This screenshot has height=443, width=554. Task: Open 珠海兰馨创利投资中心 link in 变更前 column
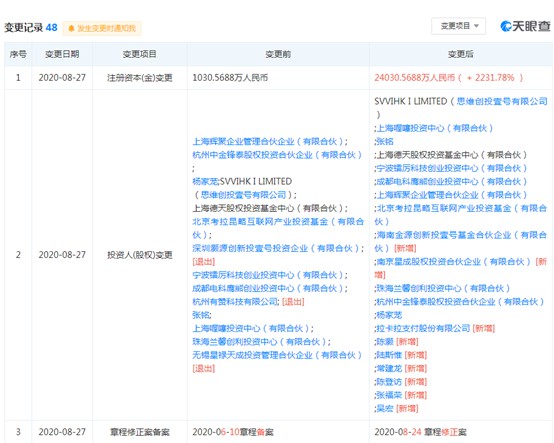260,342
